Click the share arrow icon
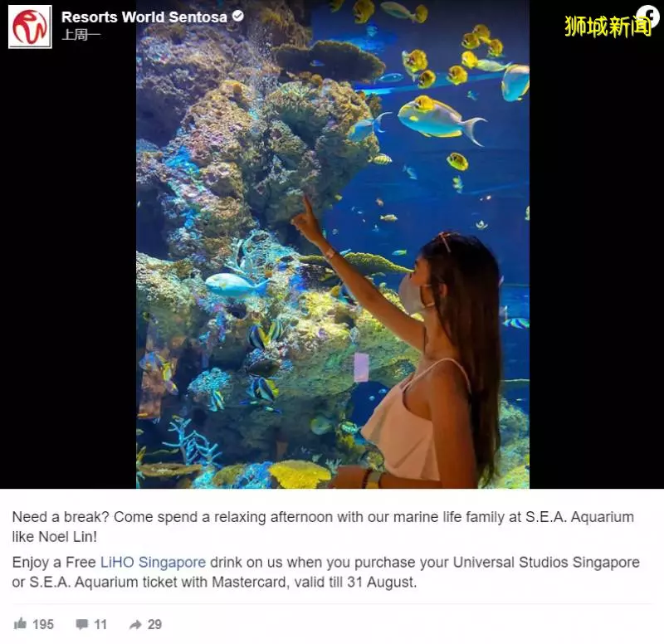The image size is (664, 644). pos(135,625)
